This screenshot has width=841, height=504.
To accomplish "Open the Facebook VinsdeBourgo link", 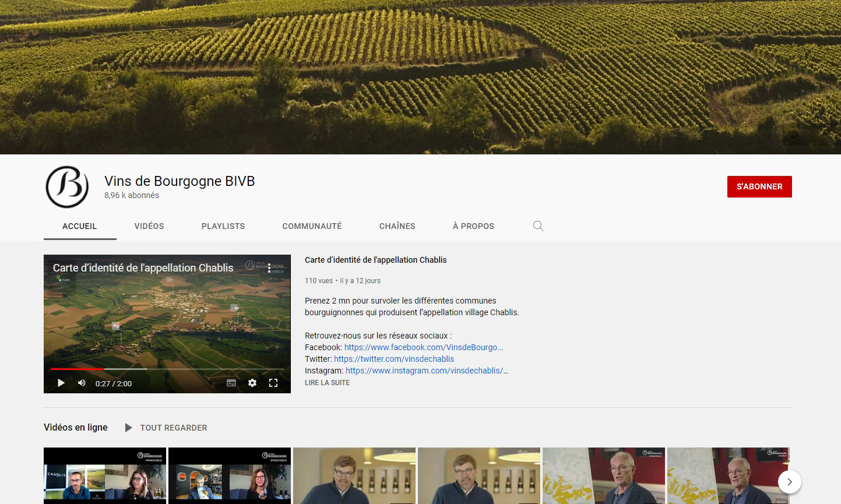I will (424, 347).
